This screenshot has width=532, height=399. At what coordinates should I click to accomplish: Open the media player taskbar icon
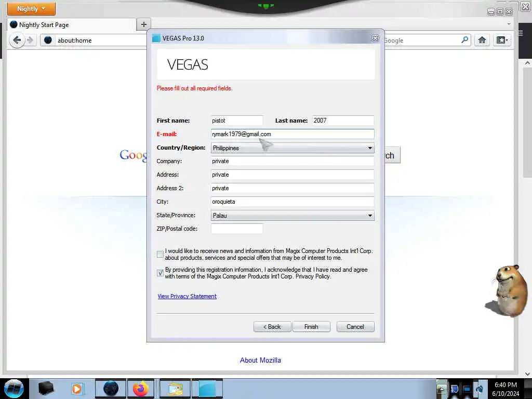click(x=77, y=389)
